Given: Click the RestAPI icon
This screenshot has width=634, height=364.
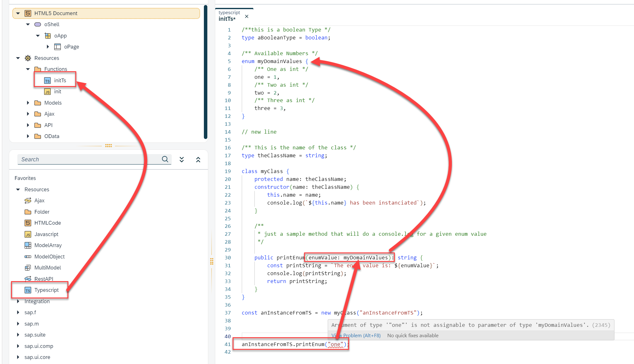Looking at the screenshot, I should (x=28, y=279).
